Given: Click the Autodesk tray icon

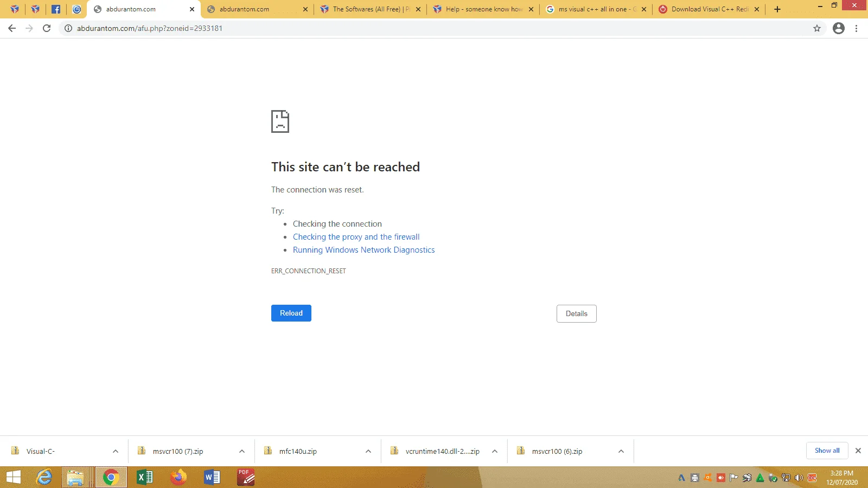Looking at the screenshot, I should pos(682,478).
